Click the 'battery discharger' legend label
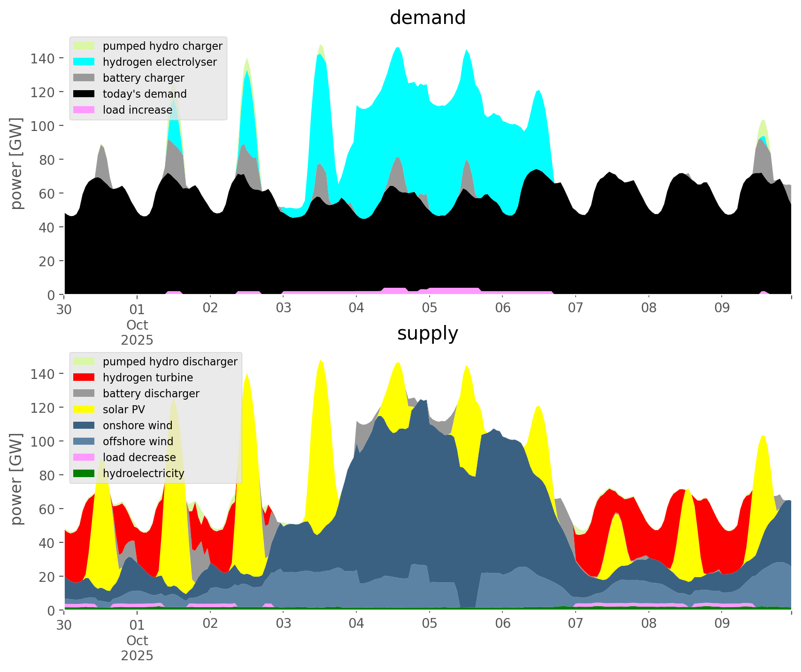 click(151, 394)
